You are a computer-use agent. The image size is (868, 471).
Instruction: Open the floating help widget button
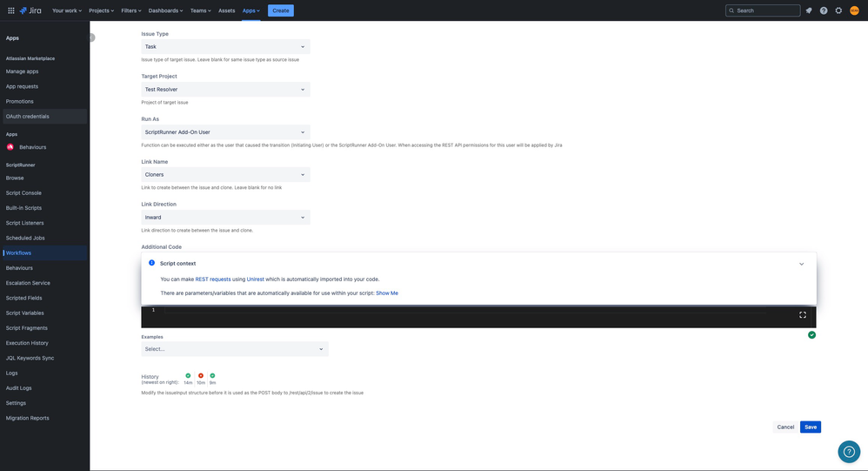[x=849, y=452]
